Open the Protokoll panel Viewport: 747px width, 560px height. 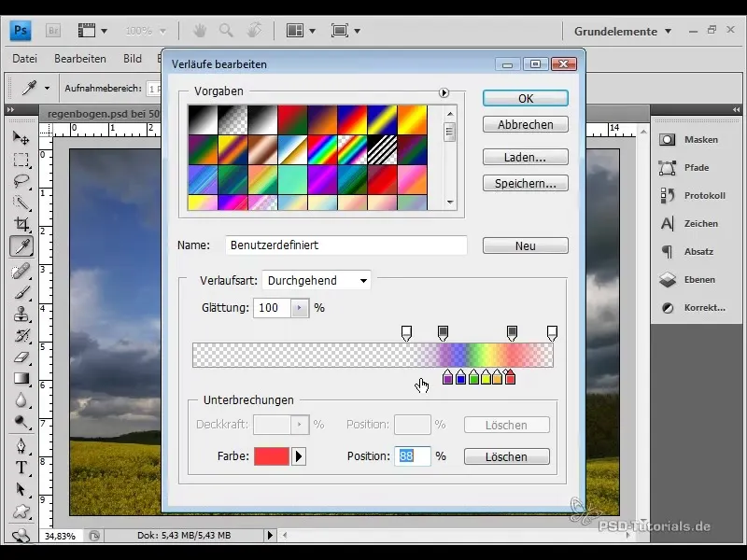[x=693, y=196]
